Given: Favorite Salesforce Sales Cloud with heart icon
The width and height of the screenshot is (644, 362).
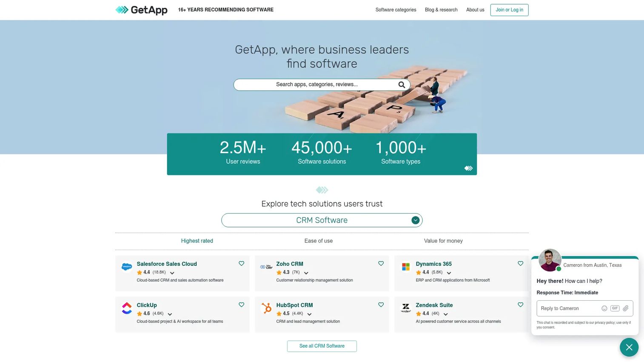Looking at the screenshot, I should click(241, 264).
